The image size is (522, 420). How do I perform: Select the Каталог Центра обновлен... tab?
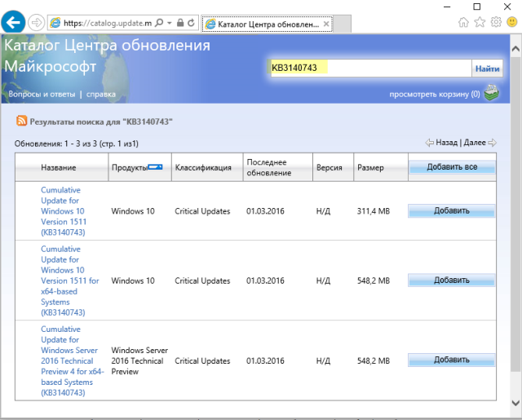268,24
